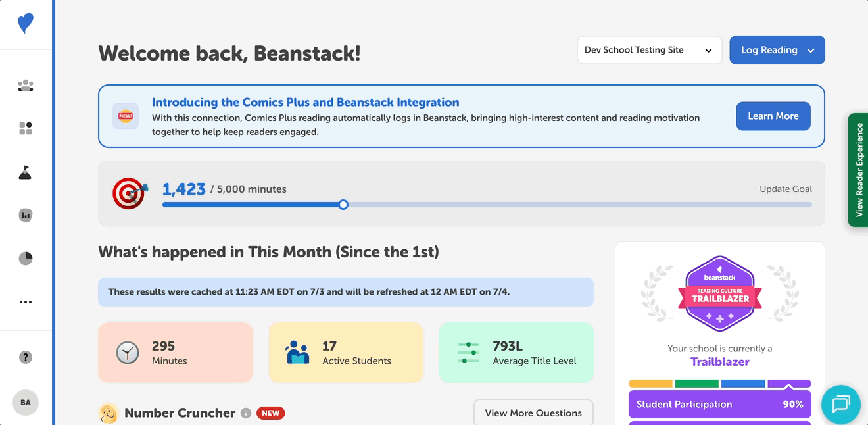Open the View Reader Experience side tab
This screenshot has height=425, width=868.
pyautogui.click(x=858, y=170)
